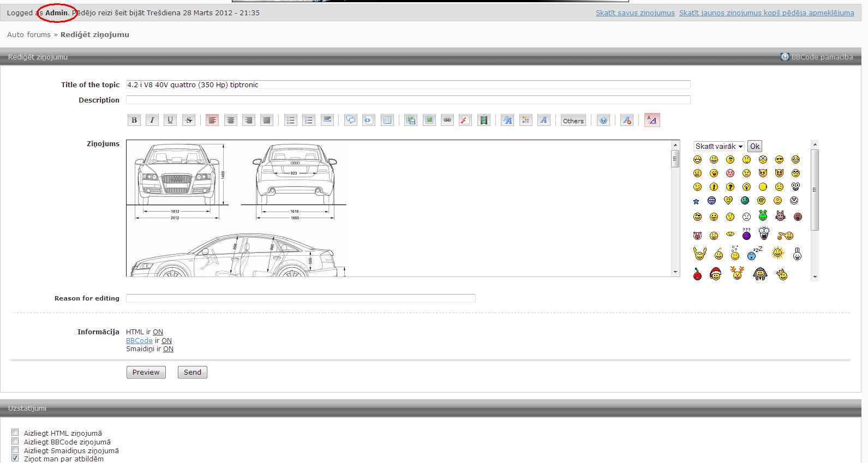
Task: Toggle bold formatting in the editor toolbar
Action: pyautogui.click(x=134, y=120)
